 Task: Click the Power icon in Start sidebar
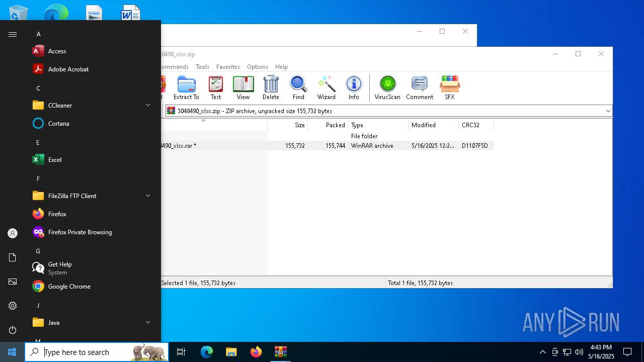click(x=13, y=330)
